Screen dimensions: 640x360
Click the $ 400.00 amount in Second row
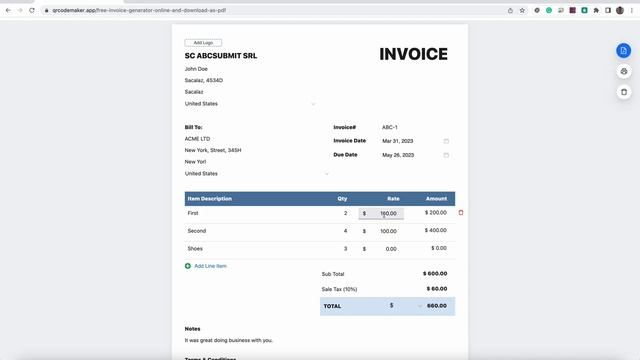436,231
